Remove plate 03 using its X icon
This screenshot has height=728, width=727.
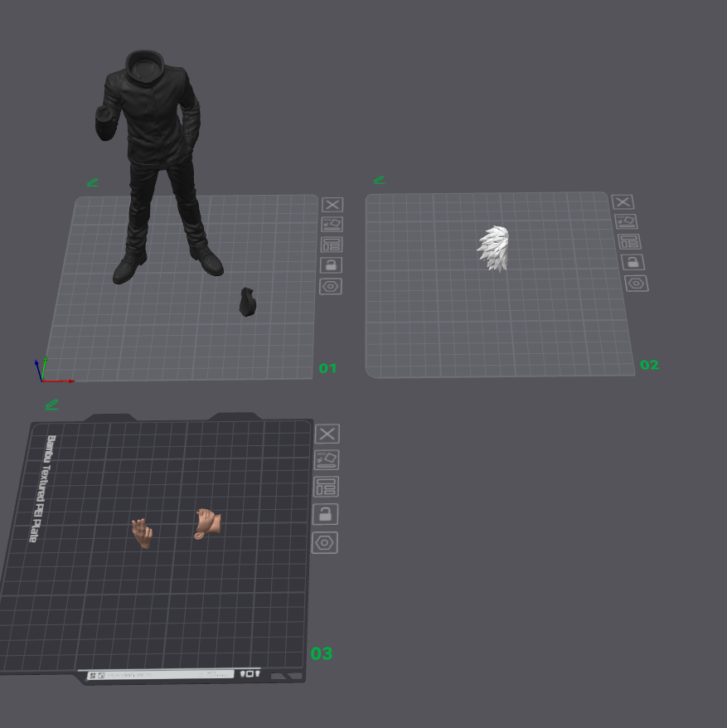327,434
